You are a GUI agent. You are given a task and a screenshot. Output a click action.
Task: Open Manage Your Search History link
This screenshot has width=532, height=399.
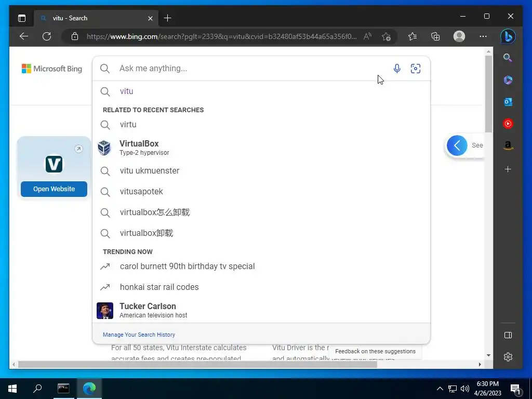(x=139, y=335)
